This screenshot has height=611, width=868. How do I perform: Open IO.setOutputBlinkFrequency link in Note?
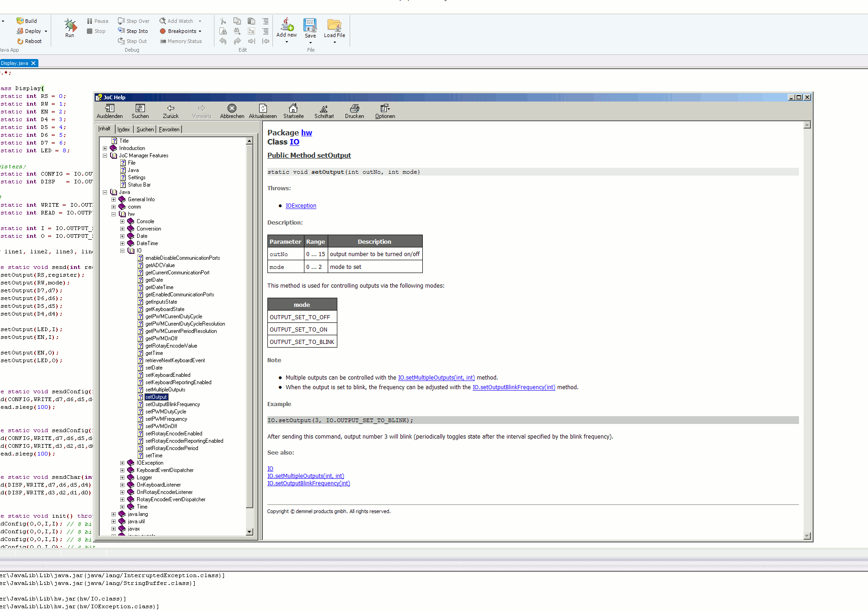point(514,387)
